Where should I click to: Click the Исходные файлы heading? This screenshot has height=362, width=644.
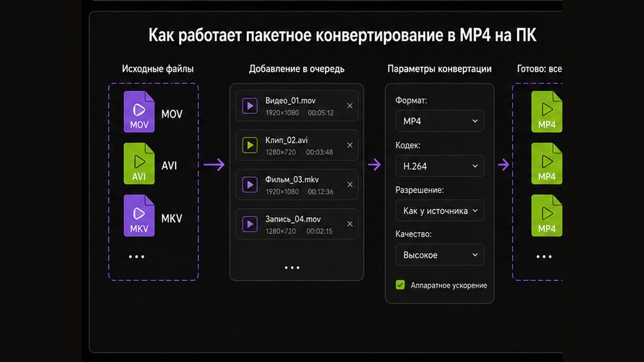click(158, 69)
